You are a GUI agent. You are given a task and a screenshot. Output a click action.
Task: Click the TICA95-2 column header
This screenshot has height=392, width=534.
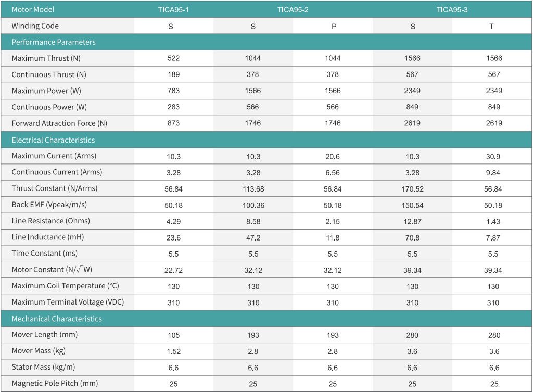(x=293, y=10)
